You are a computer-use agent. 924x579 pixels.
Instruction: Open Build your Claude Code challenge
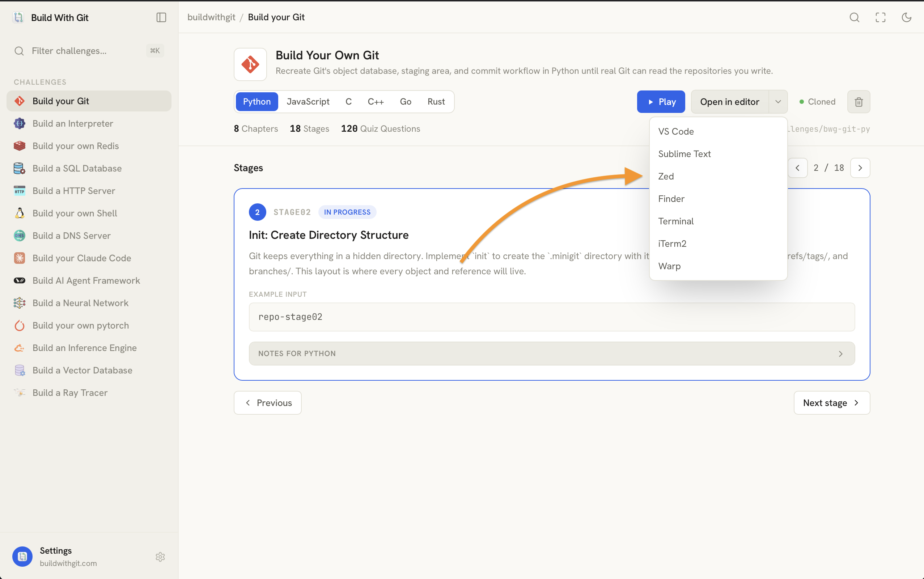89,258
